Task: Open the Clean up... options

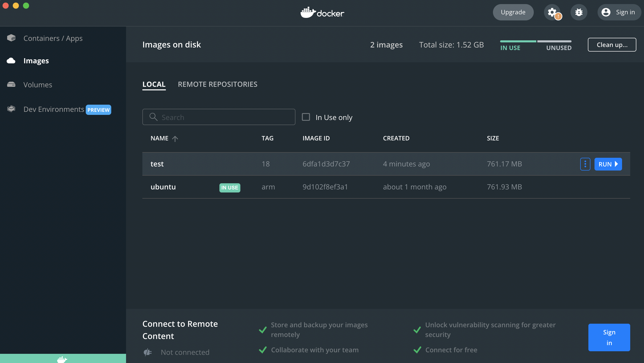Action: click(x=612, y=45)
